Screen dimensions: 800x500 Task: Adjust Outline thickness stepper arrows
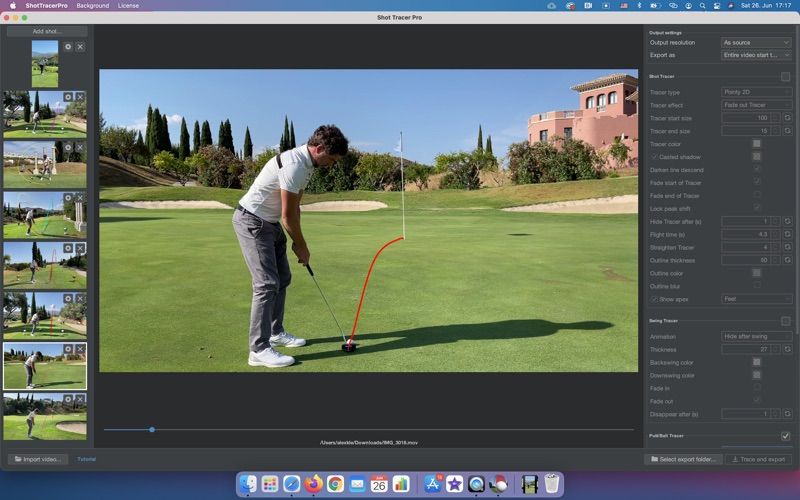[x=776, y=260]
